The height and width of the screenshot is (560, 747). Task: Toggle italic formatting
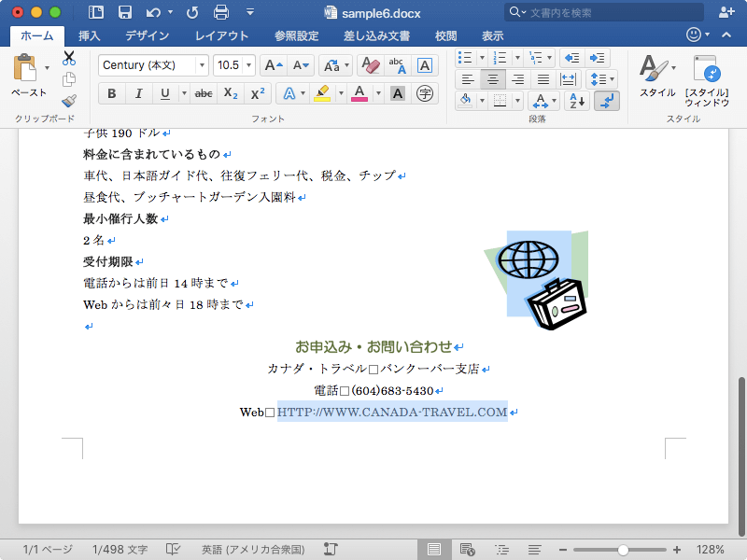click(138, 93)
